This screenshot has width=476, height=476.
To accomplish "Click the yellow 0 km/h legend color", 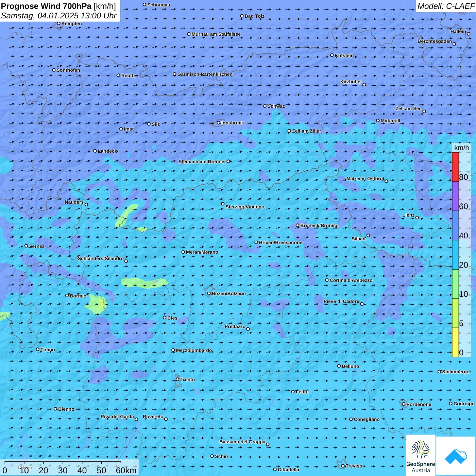I will tap(455, 342).
